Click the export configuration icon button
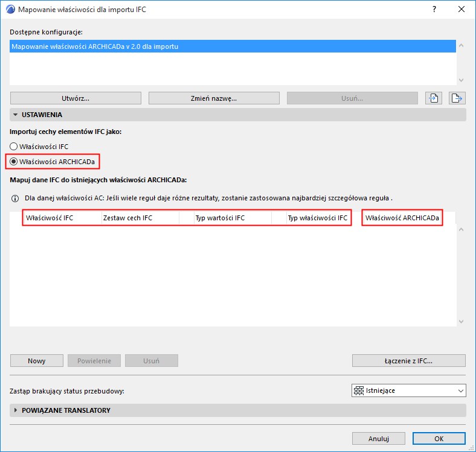The height and width of the screenshot is (452, 476). pyautogui.click(x=457, y=98)
